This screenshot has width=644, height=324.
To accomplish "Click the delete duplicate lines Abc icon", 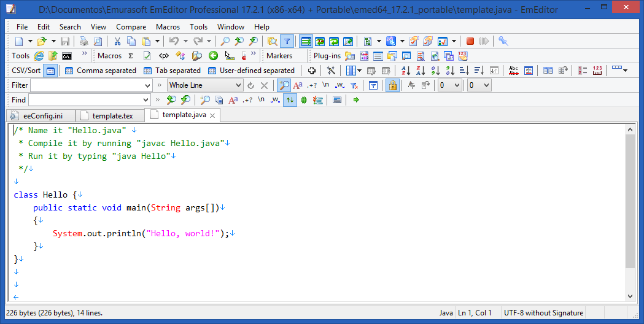I will click(513, 71).
